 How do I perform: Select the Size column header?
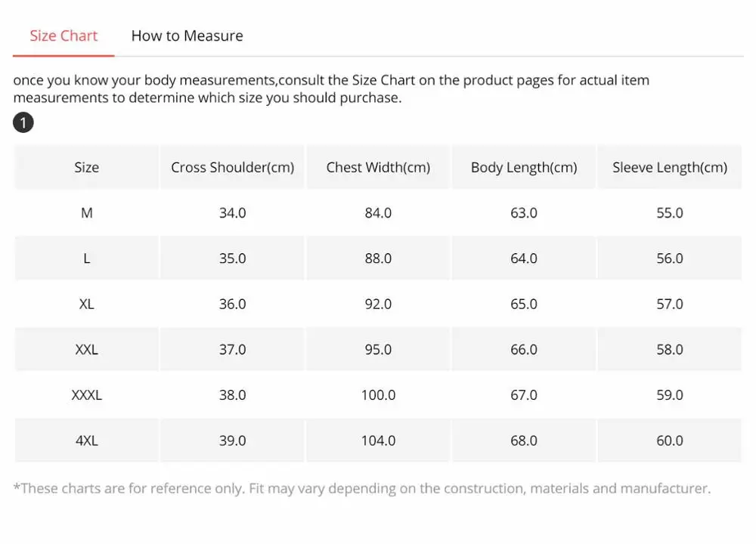coord(86,168)
